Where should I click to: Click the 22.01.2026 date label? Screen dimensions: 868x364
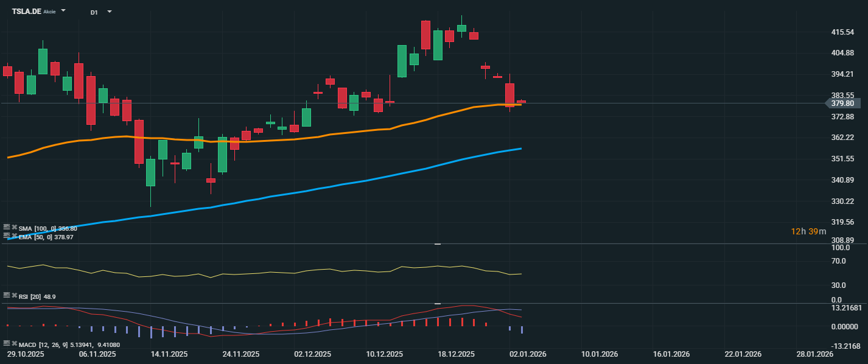[x=743, y=354]
